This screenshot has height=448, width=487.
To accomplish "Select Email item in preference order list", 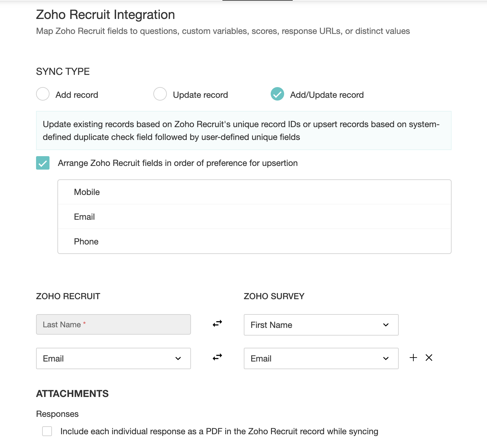I will point(84,217).
